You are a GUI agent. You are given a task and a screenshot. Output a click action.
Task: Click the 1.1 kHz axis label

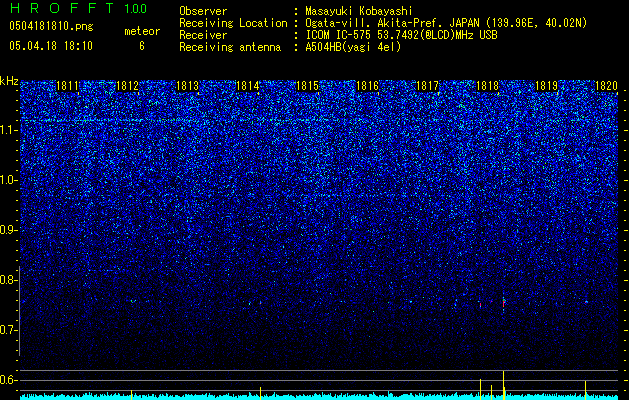8,130
